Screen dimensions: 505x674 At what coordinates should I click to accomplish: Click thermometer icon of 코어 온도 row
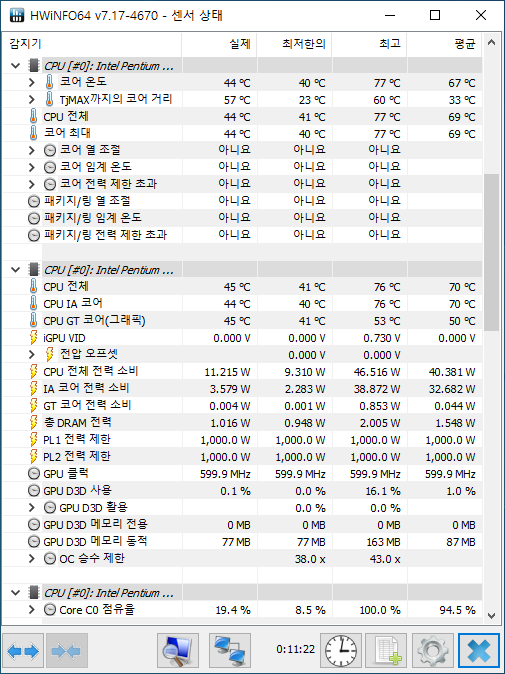50,82
